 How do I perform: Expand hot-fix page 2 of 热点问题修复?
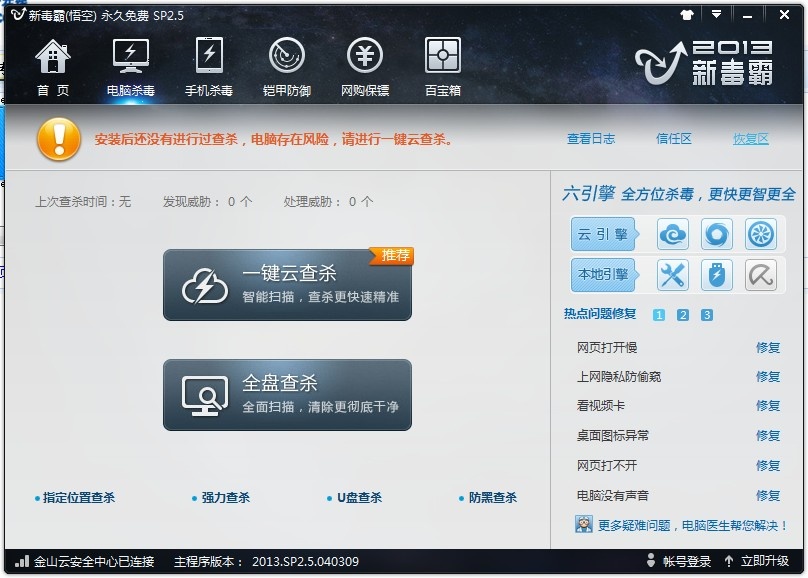pos(682,313)
